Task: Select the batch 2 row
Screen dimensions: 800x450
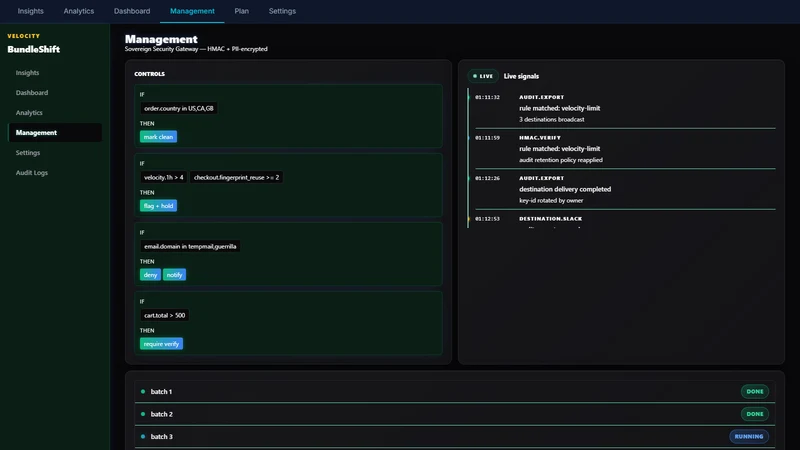Action: (x=455, y=414)
